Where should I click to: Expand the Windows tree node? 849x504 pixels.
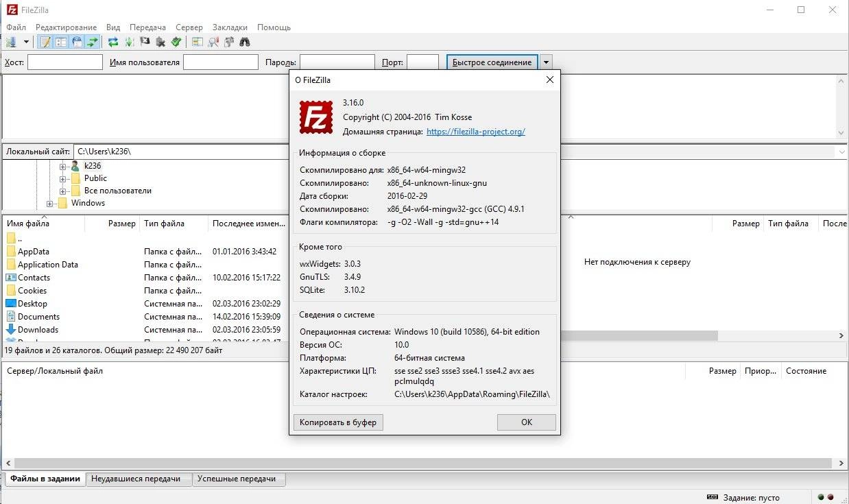point(50,204)
